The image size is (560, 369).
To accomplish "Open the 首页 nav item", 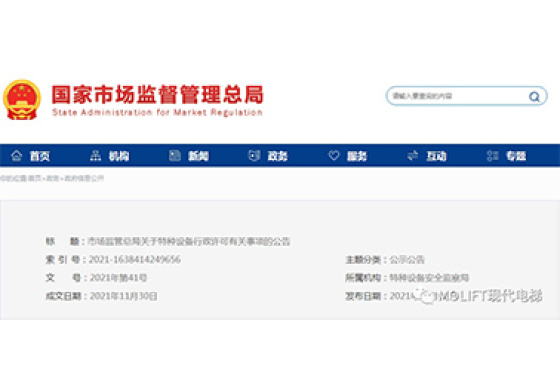I will coord(40,156).
